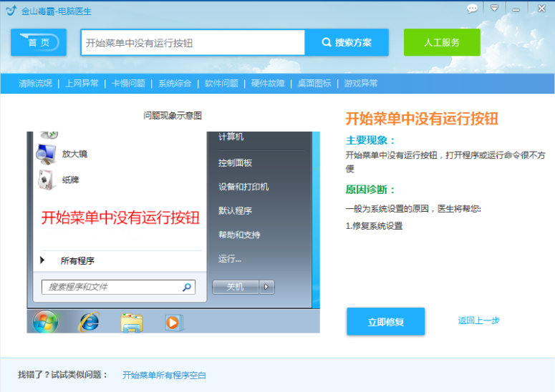Click 控制面板 in start menu illustration

235,163
